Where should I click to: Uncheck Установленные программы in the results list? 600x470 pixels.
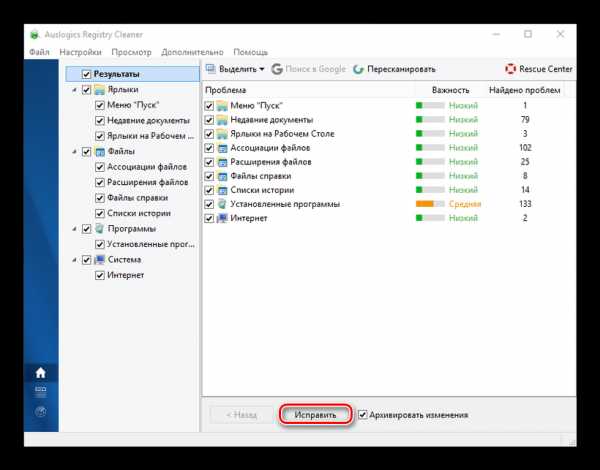(x=209, y=204)
